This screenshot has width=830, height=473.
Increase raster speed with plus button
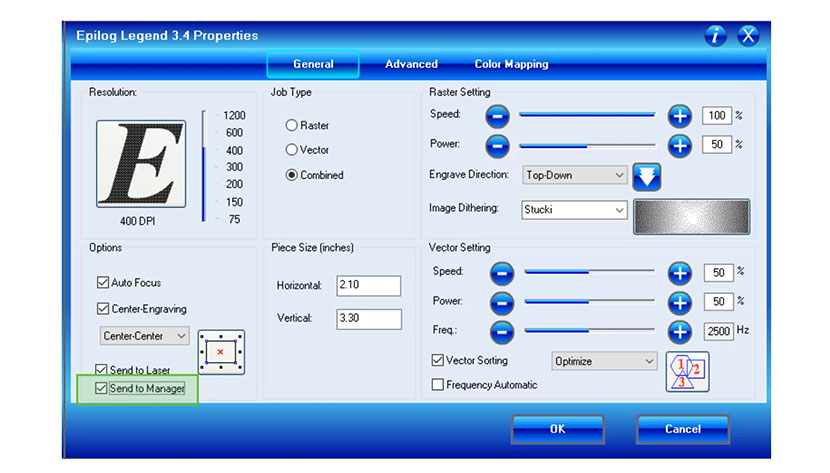[x=680, y=116]
